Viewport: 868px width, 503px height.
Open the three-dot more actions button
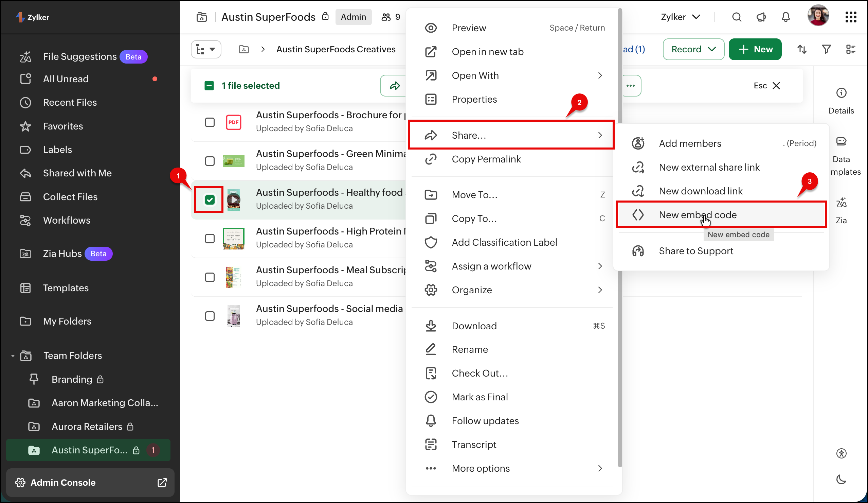(631, 86)
